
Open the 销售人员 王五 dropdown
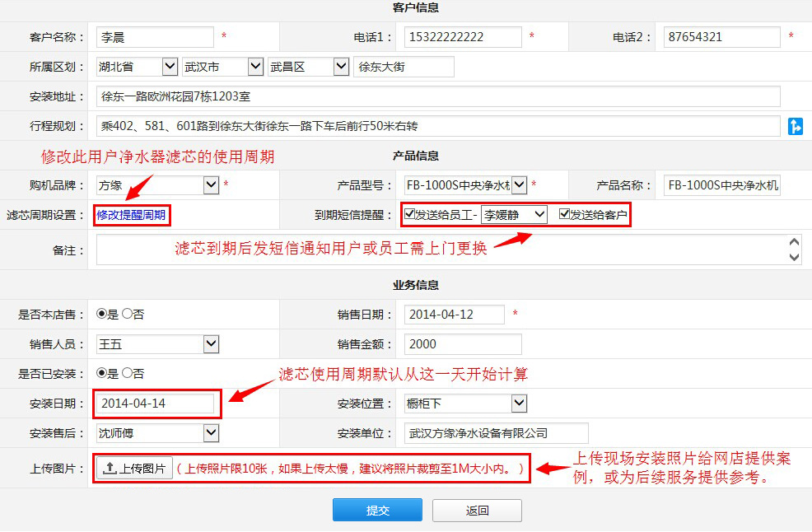pyautogui.click(x=157, y=344)
